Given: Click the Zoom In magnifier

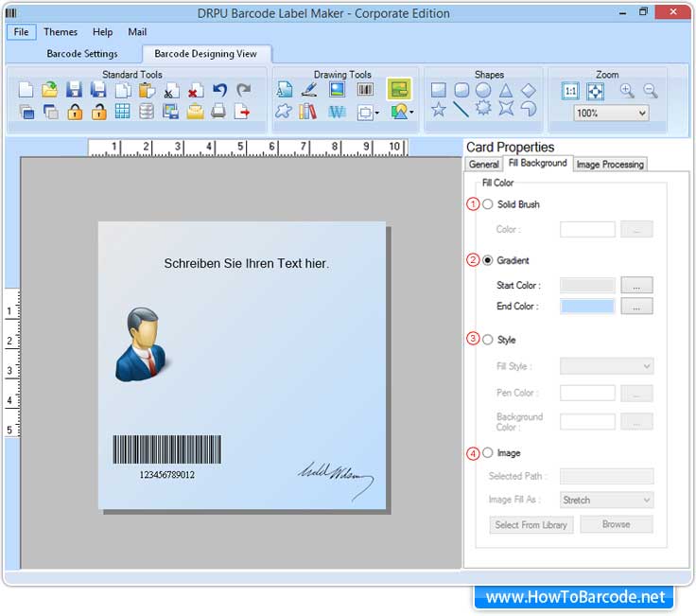Looking at the screenshot, I should tap(627, 91).
